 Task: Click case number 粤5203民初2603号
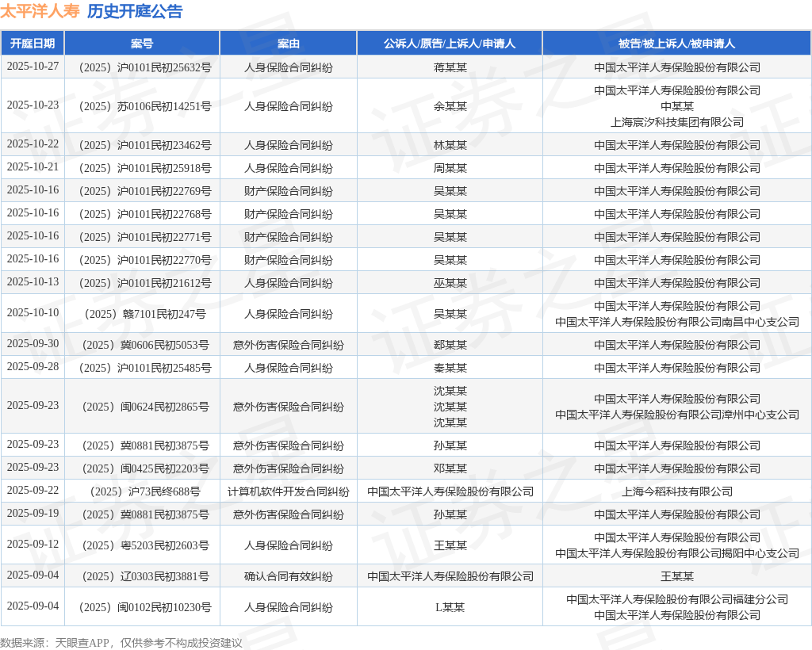[x=146, y=545]
